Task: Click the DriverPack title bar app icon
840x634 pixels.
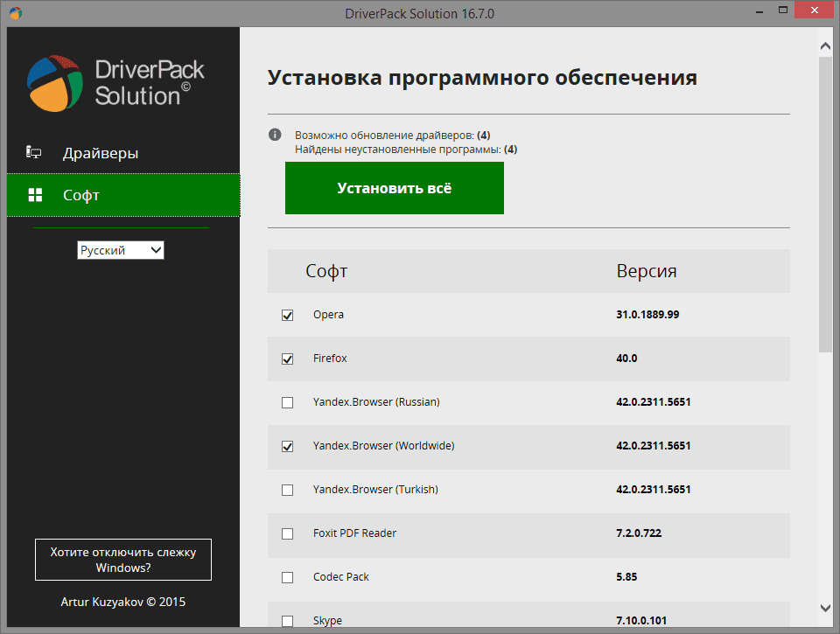Action: click(x=16, y=13)
